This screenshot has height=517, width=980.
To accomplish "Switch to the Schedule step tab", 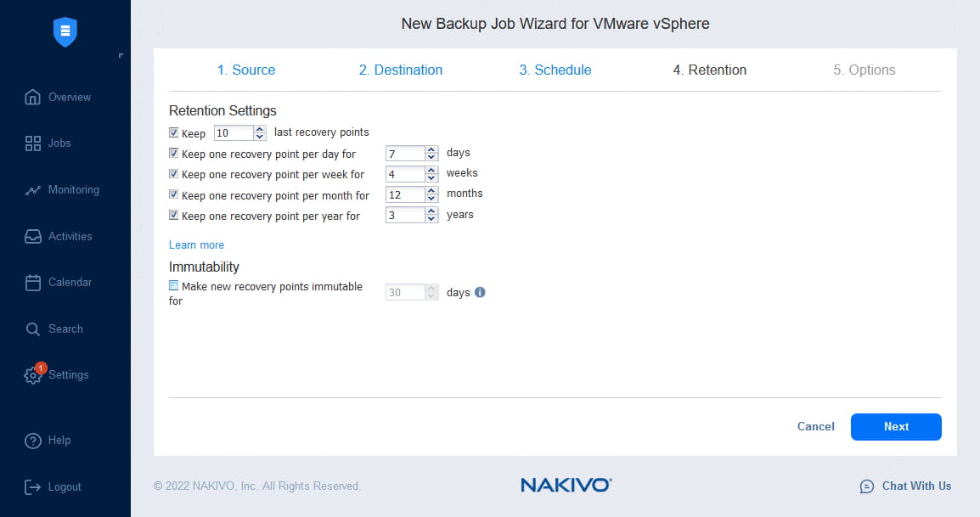I will 555,70.
